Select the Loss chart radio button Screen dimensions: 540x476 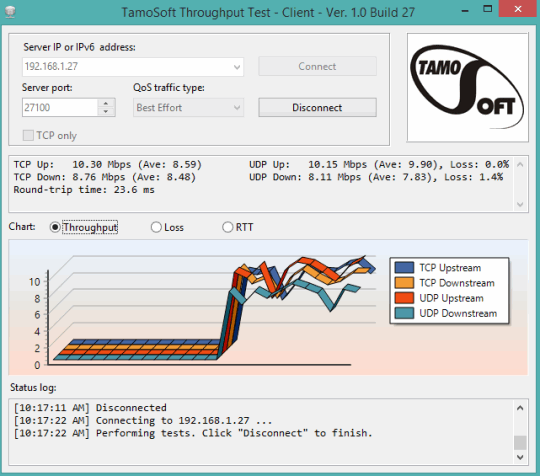[x=156, y=227]
